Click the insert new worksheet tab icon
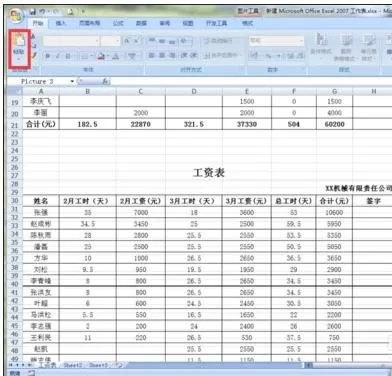 point(119,365)
